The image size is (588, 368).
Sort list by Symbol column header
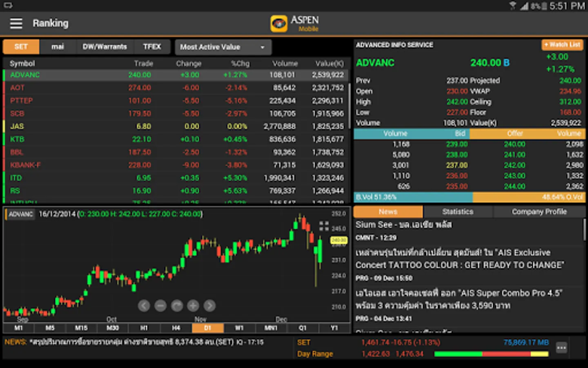click(x=22, y=63)
